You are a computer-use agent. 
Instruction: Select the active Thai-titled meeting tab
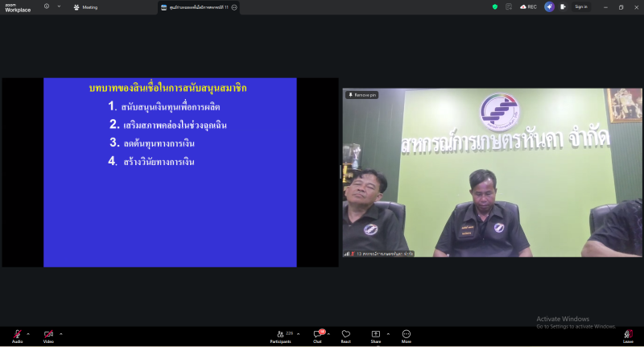(197, 7)
